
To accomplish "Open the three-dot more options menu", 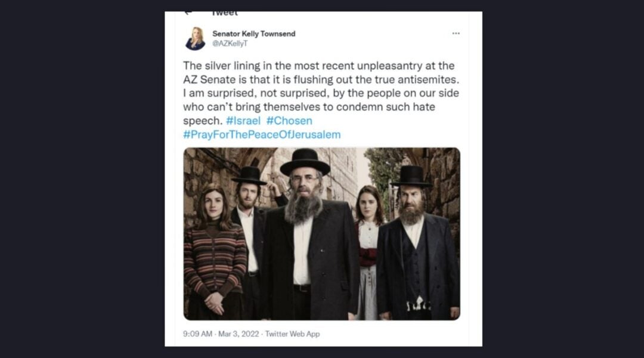I will point(456,33).
